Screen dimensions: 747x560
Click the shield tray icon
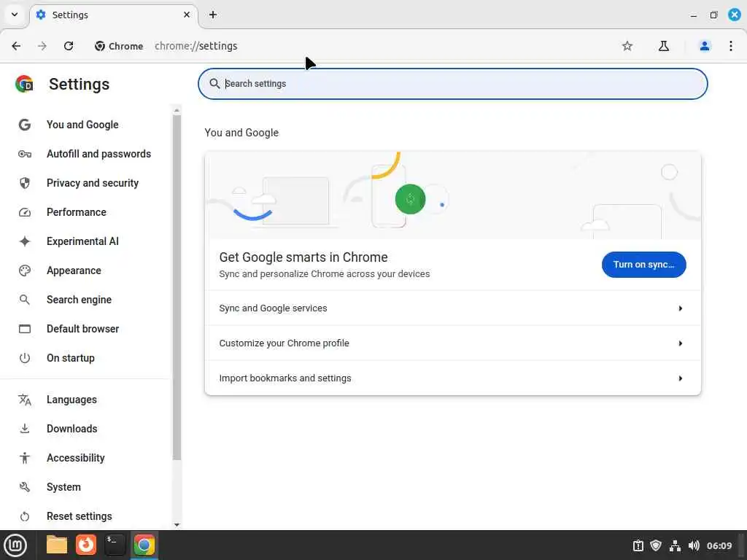(x=656, y=545)
